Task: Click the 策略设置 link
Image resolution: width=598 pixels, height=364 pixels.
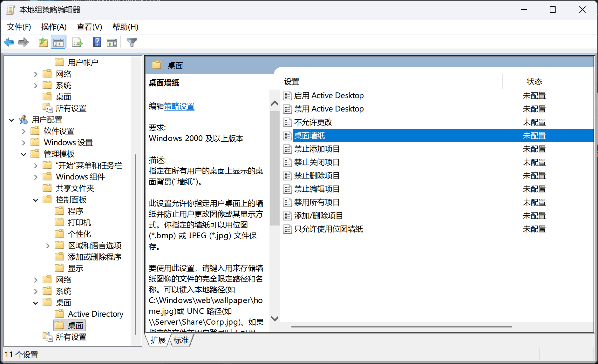Action: pyautogui.click(x=179, y=106)
